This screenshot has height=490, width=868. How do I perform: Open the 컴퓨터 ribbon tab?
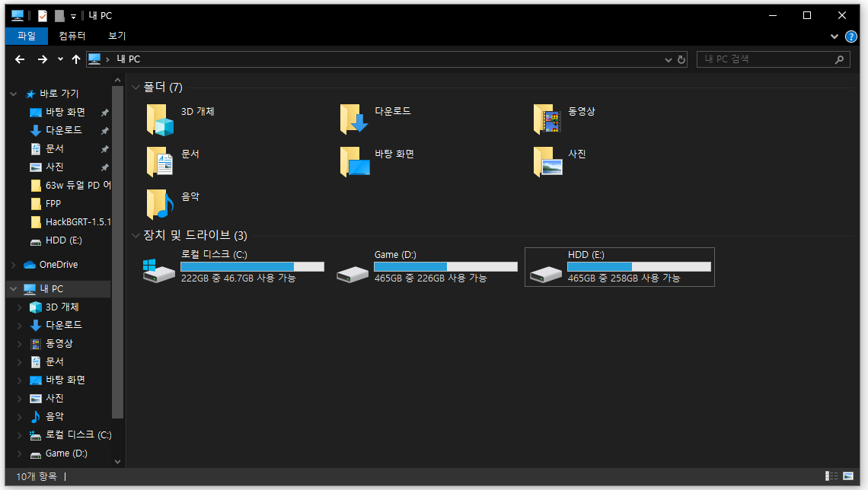[x=72, y=36]
